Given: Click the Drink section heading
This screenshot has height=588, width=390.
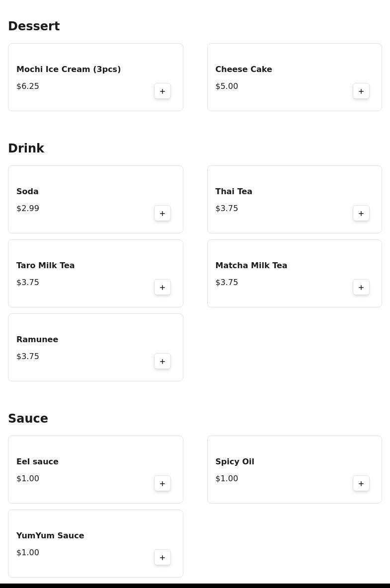Looking at the screenshot, I should 26,148.
